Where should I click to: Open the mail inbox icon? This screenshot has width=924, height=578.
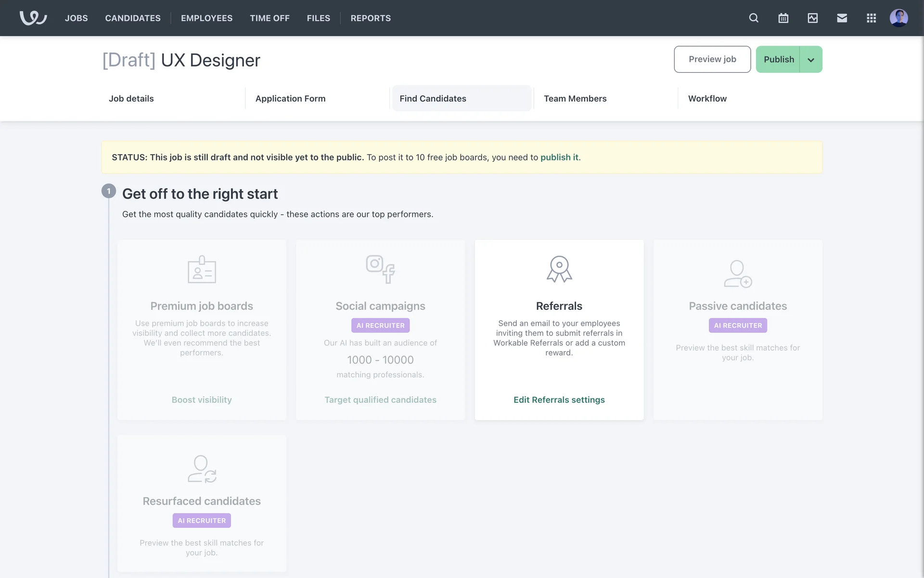(842, 18)
